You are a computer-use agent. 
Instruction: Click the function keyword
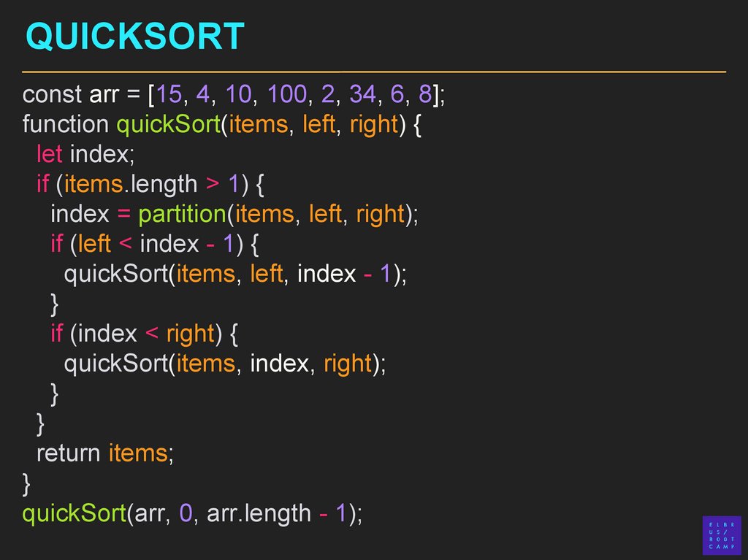66,125
